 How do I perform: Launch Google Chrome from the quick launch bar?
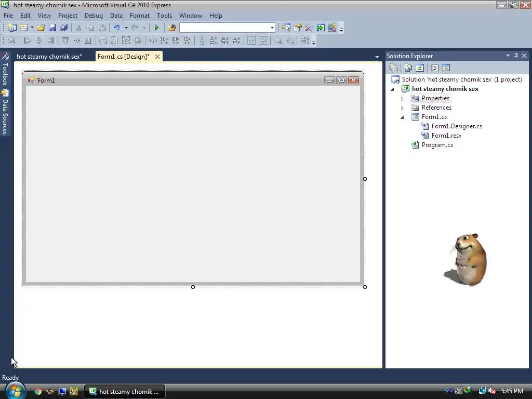click(x=38, y=392)
